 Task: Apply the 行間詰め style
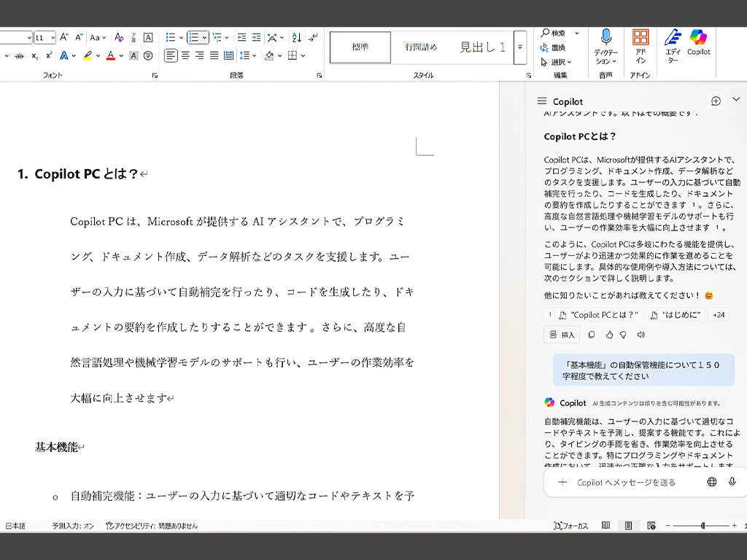point(421,47)
